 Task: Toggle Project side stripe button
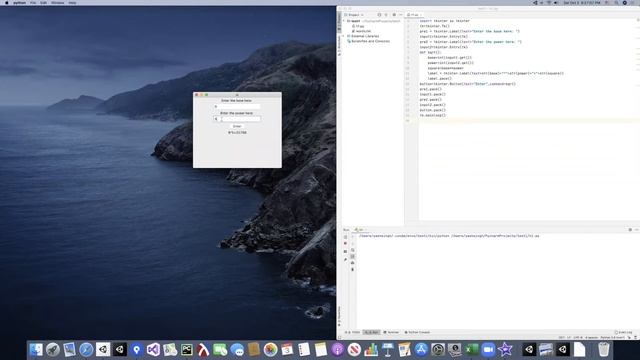point(339,22)
